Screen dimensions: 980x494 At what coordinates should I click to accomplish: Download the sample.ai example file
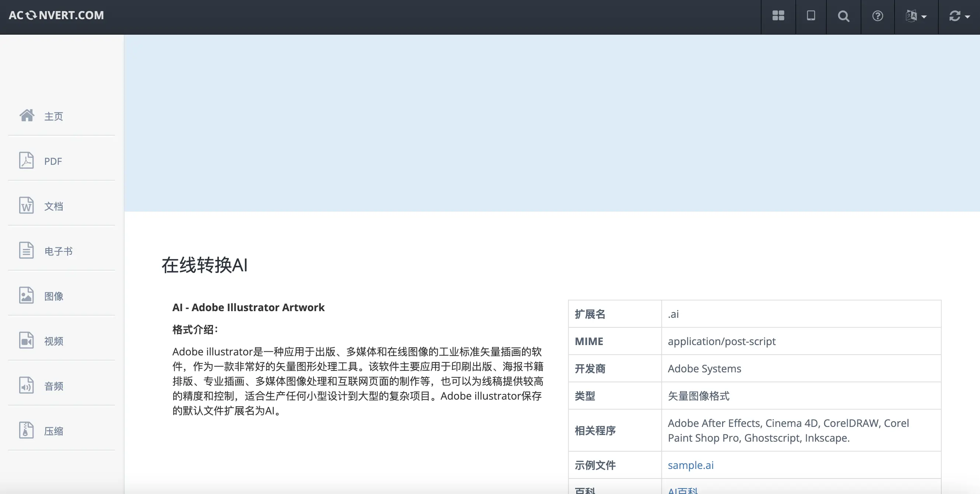[690, 465]
